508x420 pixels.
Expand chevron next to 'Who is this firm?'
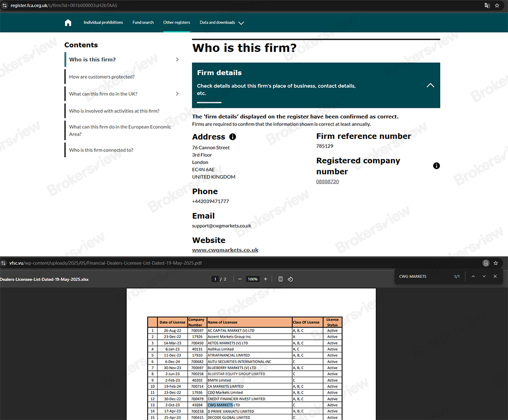point(177,59)
